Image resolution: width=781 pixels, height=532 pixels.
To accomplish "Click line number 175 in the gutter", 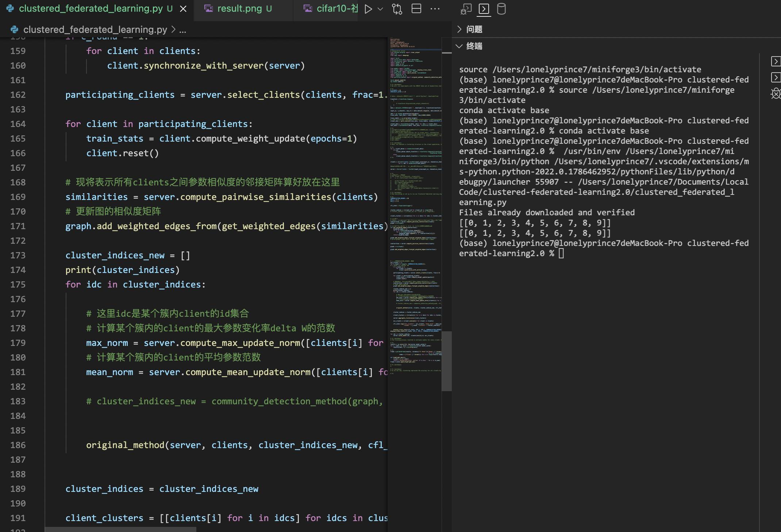I will [x=18, y=285].
